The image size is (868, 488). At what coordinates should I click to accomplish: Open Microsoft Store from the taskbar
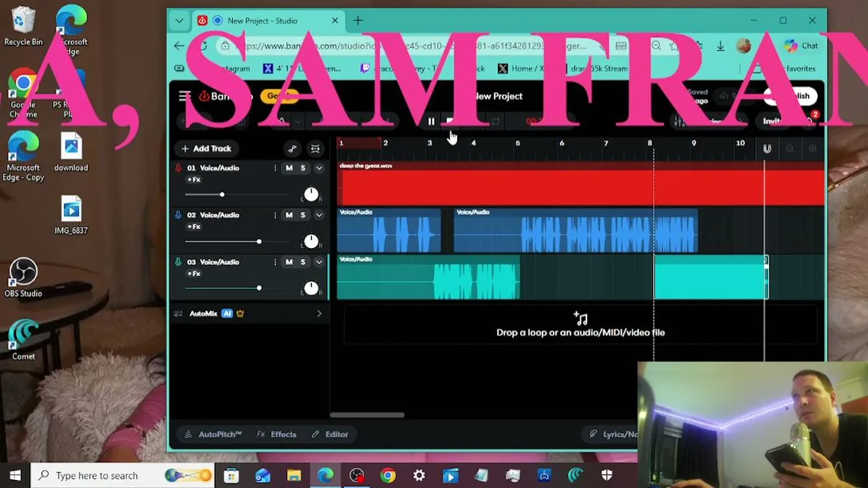tap(231, 476)
